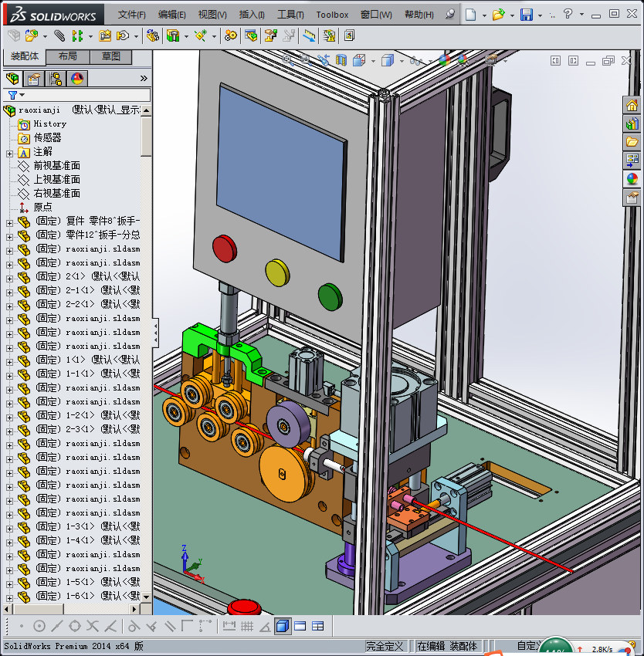Click the 在编辑 装配体 status bar field

447,646
